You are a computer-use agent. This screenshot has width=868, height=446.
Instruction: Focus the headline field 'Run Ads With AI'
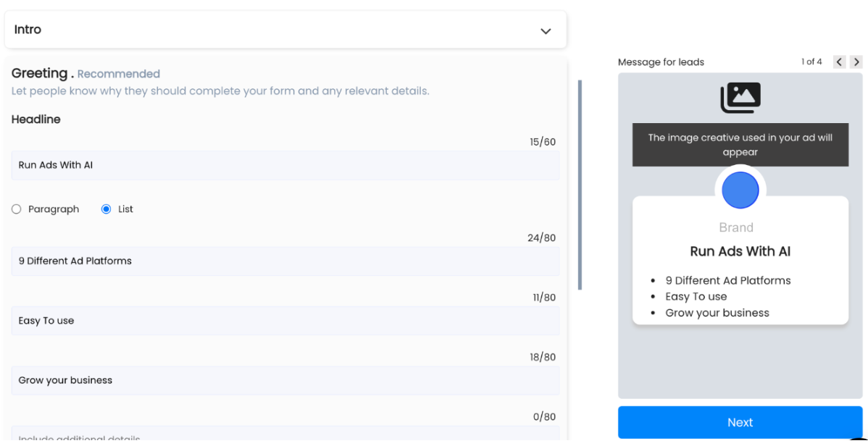tap(285, 165)
